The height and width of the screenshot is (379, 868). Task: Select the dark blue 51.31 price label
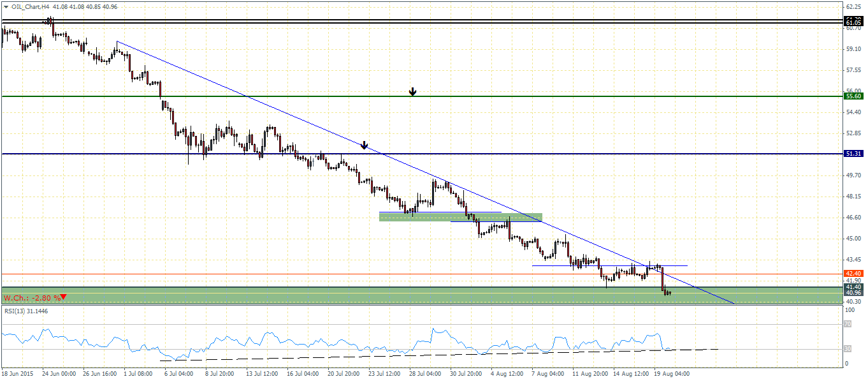(x=853, y=154)
